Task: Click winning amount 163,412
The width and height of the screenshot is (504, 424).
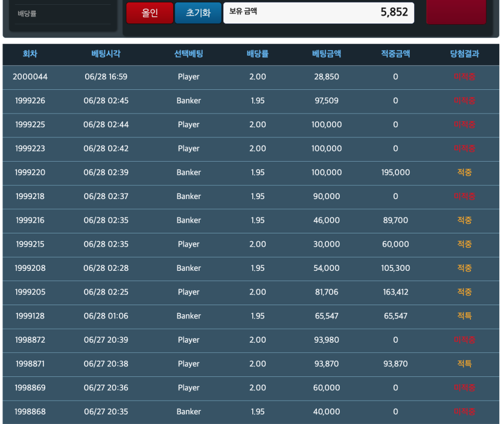Action: click(x=396, y=292)
